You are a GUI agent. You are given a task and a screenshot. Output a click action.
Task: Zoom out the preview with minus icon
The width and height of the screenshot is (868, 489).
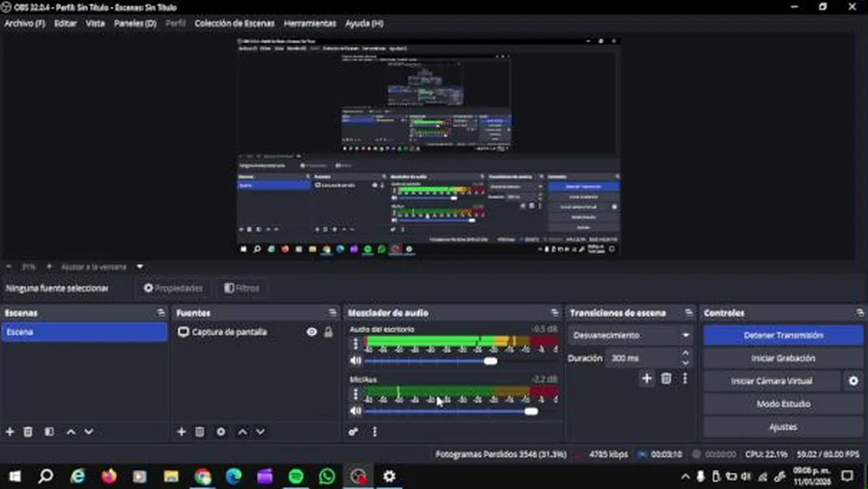(9, 267)
